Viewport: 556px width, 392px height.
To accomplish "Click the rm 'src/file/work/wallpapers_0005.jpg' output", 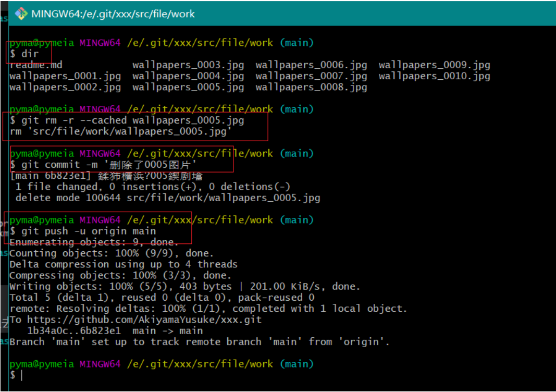I will click(x=120, y=131).
